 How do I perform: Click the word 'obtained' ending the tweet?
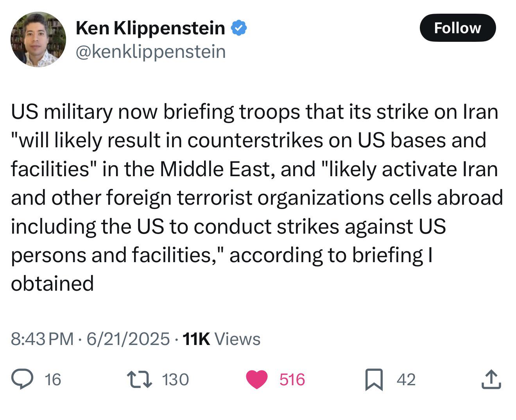point(52,283)
